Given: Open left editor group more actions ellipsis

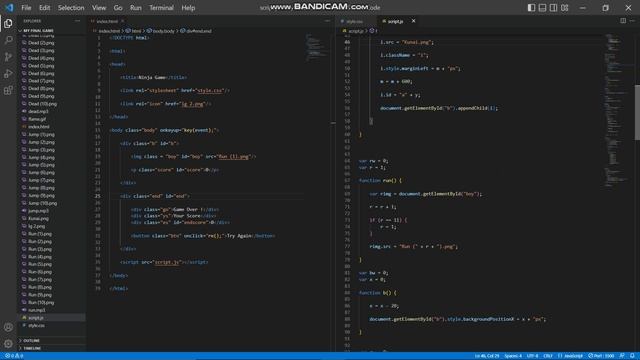Looking at the screenshot, I should [327, 21].
